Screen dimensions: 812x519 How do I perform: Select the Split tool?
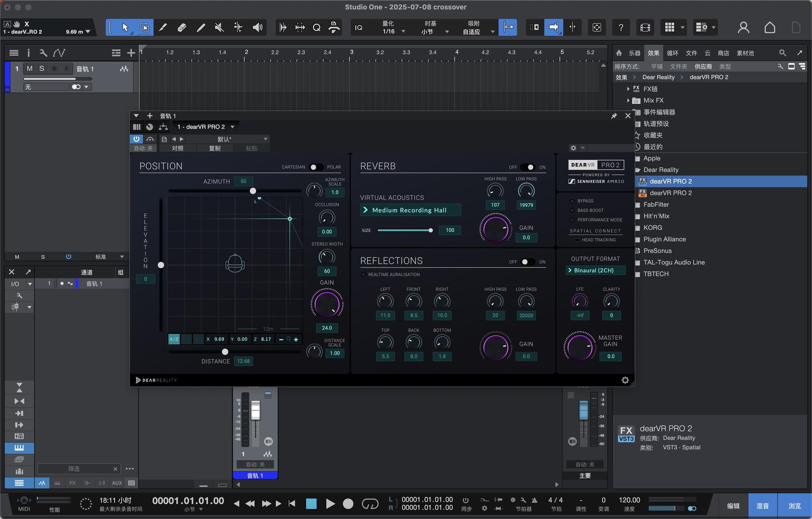[163, 27]
